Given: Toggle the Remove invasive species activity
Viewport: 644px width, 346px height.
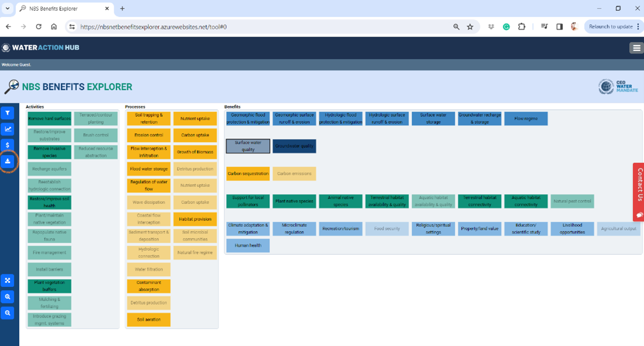Looking at the screenshot, I should pos(49,152).
